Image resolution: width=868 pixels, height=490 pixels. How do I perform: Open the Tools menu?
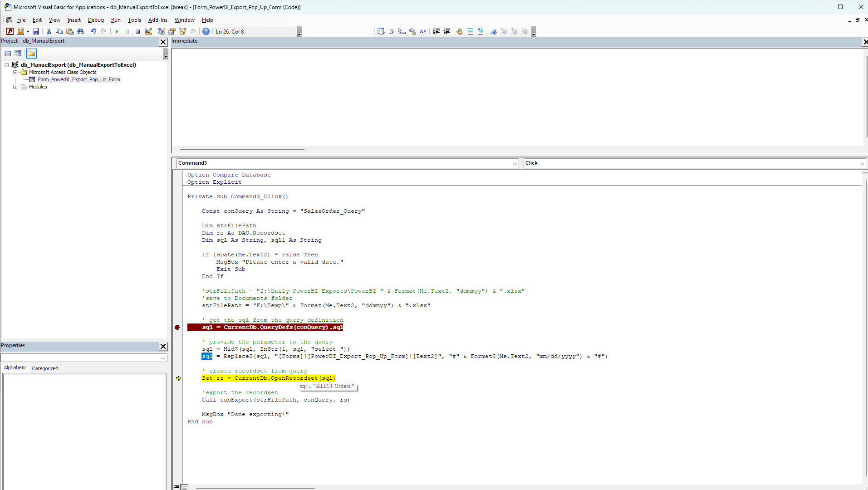(134, 20)
